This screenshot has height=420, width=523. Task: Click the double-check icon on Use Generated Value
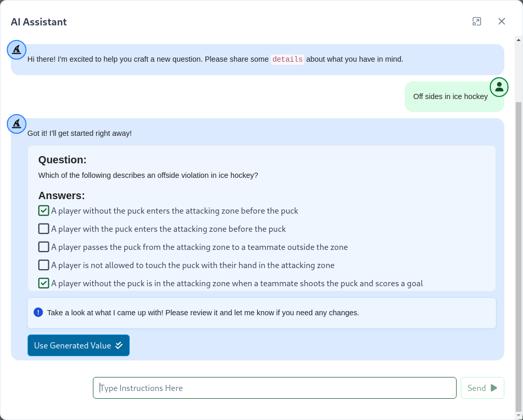tap(120, 345)
